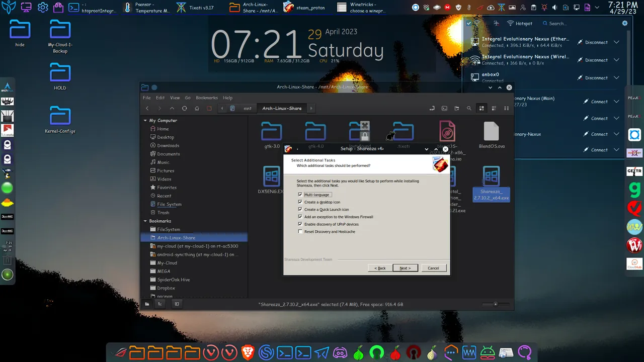
Task: Toggle the Windows Firewall exception checkbox
Action: coord(300,217)
